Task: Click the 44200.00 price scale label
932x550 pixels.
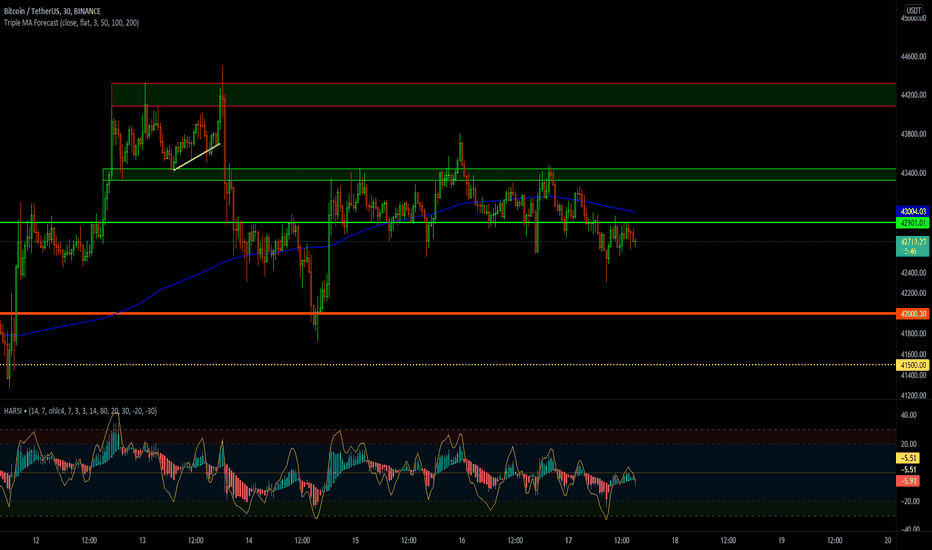Action: 913,95
